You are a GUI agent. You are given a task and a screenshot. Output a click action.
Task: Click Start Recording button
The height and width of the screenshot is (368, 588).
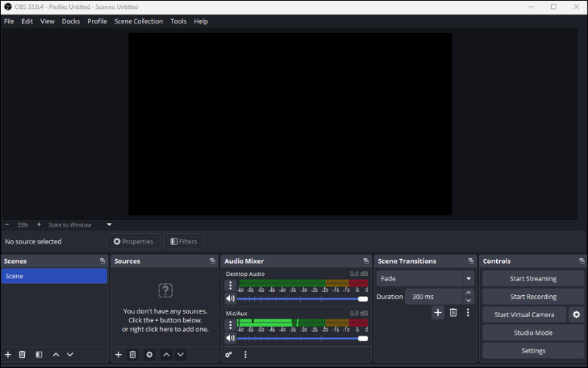coord(533,297)
